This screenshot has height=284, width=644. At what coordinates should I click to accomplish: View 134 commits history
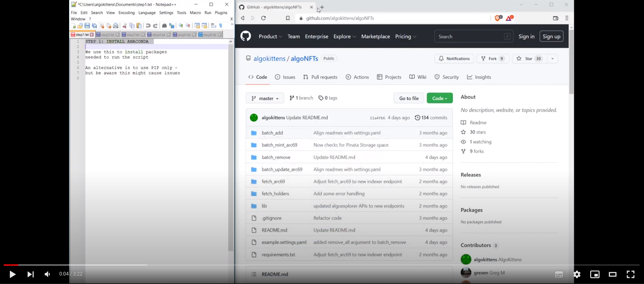tap(431, 117)
